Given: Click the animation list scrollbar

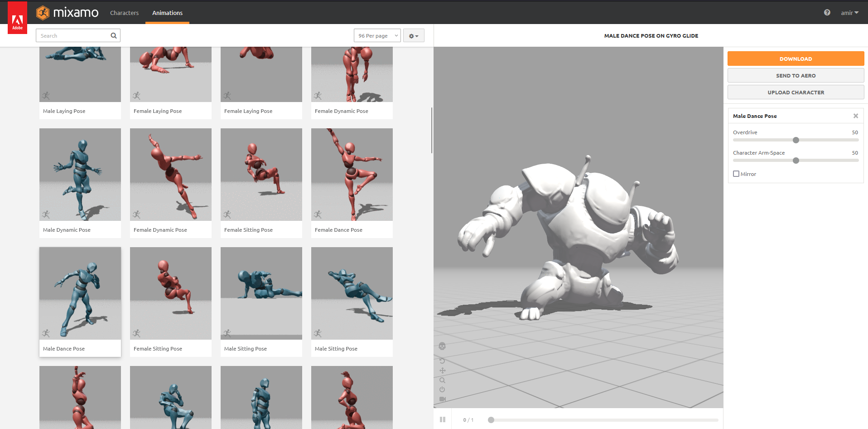Looking at the screenshot, I should [x=432, y=131].
